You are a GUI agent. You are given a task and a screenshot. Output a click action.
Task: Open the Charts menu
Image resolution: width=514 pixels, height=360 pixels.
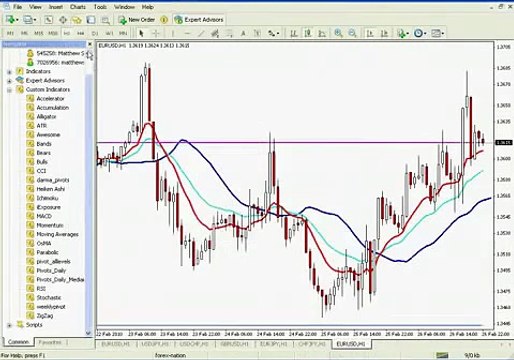click(78, 7)
